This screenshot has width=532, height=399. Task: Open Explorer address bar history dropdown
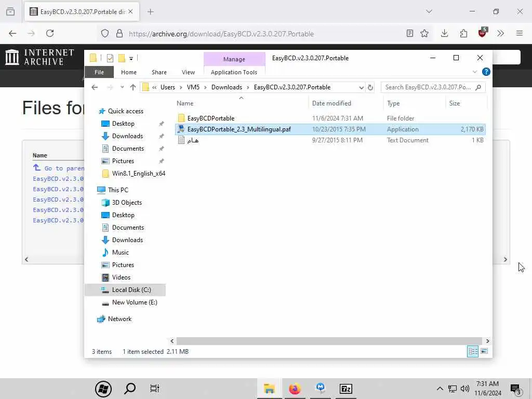pyautogui.click(x=362, y=87)
